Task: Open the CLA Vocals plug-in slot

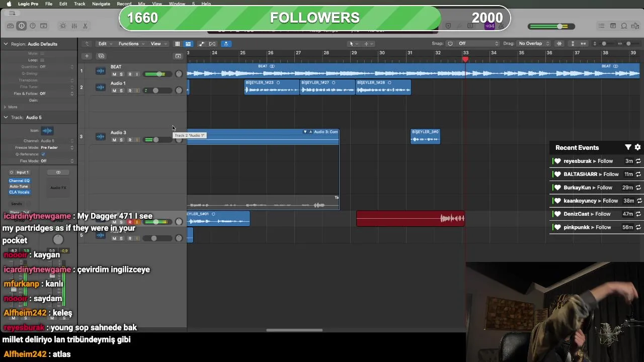Action: click(x=19, y=192)
